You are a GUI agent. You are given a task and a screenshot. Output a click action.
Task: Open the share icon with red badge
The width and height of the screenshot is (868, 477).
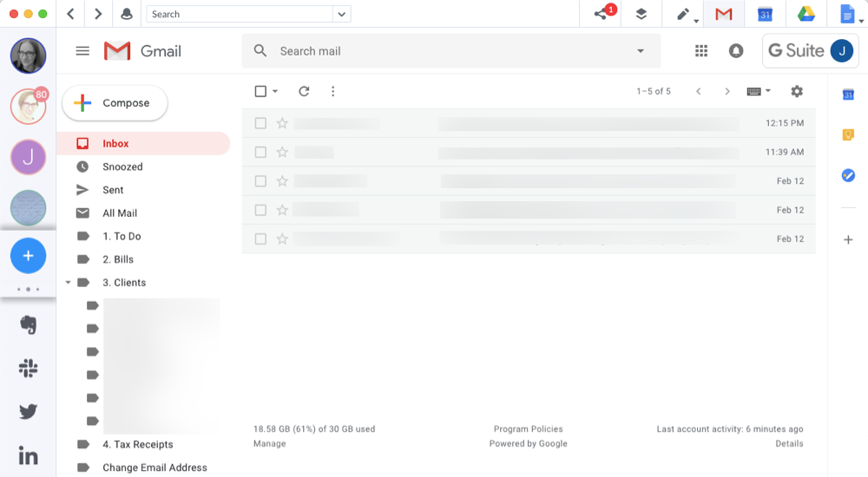click(602, 14)
